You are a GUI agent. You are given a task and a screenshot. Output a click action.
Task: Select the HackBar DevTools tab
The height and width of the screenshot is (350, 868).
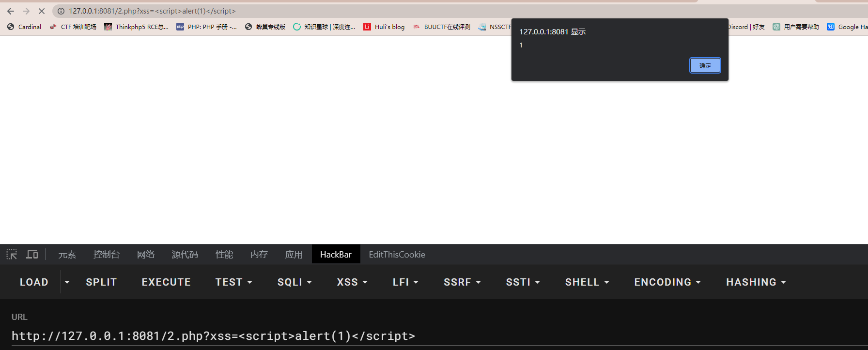click(336, 254)
